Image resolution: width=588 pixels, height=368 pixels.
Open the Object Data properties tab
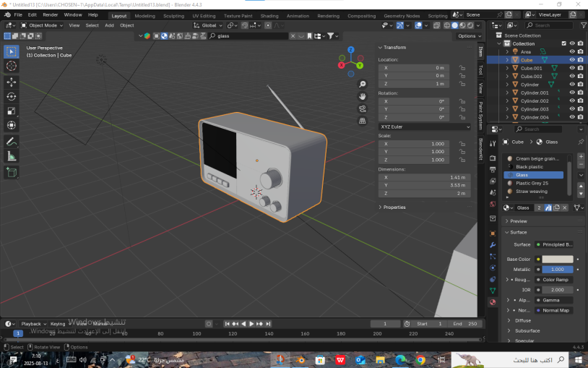click(x=493, y=291)
